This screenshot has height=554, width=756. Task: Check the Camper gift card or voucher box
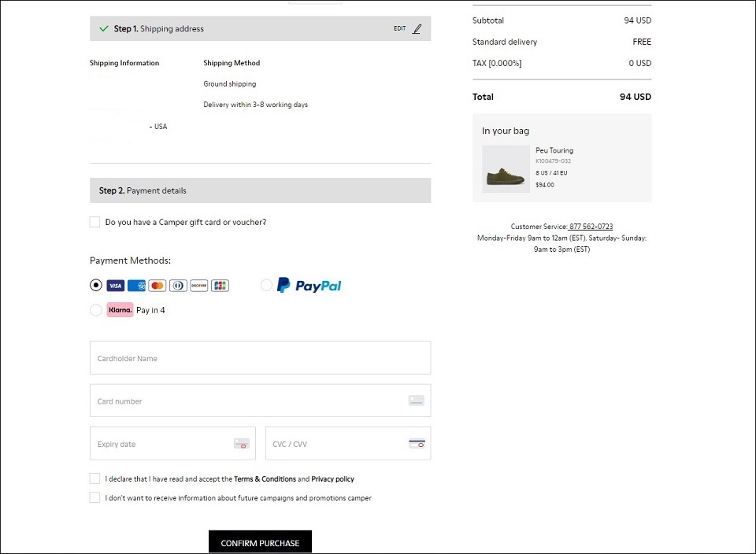point(95,222)
